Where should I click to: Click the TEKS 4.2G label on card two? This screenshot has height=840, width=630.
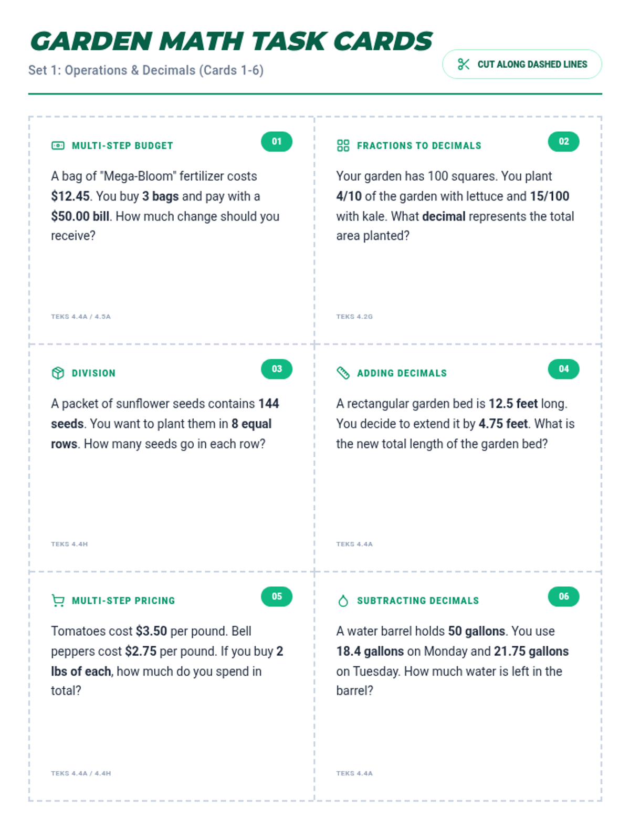click(x=354, y=317)
